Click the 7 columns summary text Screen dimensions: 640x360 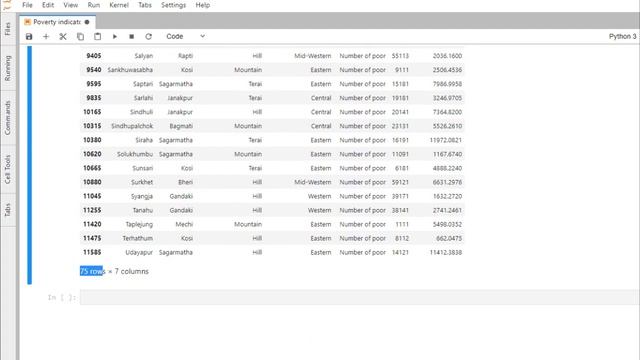click(131, 271)
